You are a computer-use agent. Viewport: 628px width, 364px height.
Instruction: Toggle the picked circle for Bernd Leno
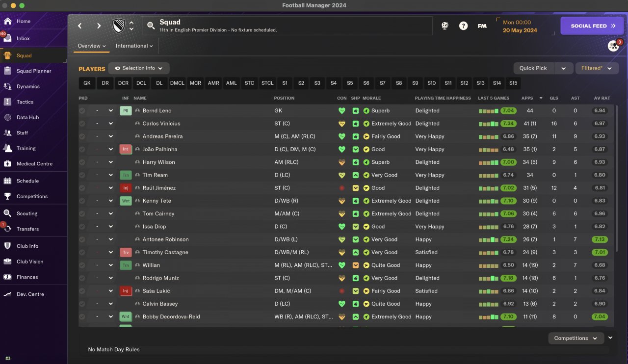[82, 111]
